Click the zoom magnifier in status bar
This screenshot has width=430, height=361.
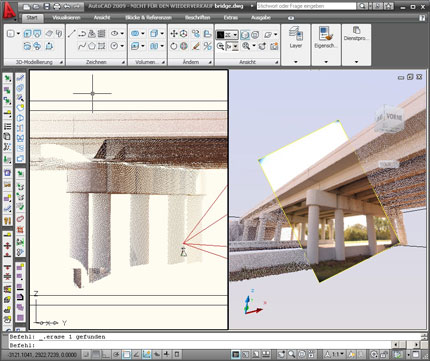(292, 354)
